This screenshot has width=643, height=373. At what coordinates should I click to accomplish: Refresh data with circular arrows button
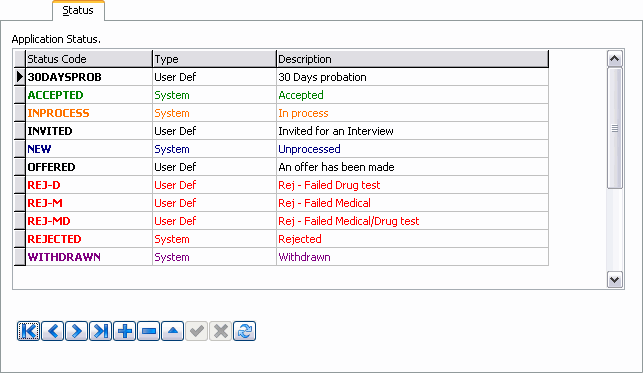244,331
